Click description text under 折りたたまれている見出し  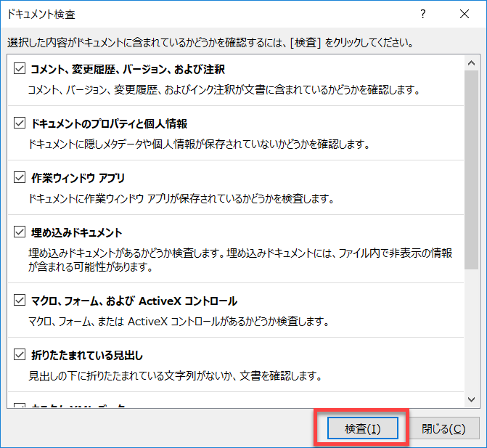coord(174,376)
